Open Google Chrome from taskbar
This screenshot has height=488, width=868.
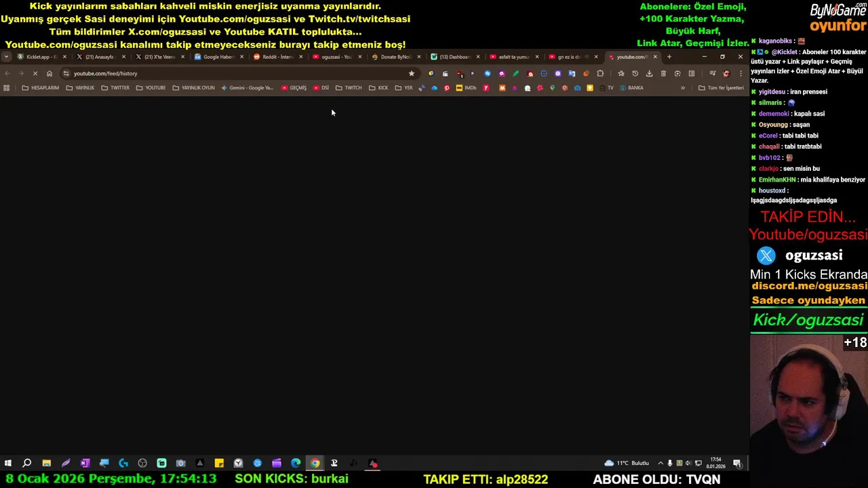tap(315, 464)
